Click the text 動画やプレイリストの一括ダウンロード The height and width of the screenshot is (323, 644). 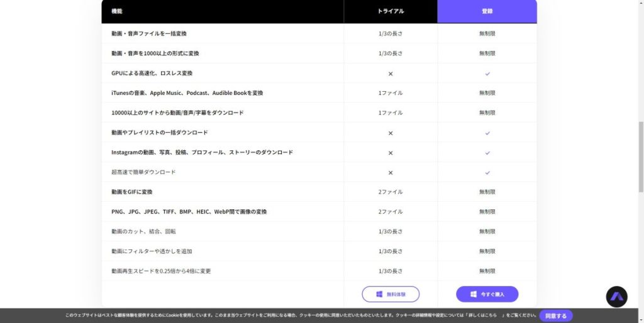pyautogui.click(x=160, y=132)
